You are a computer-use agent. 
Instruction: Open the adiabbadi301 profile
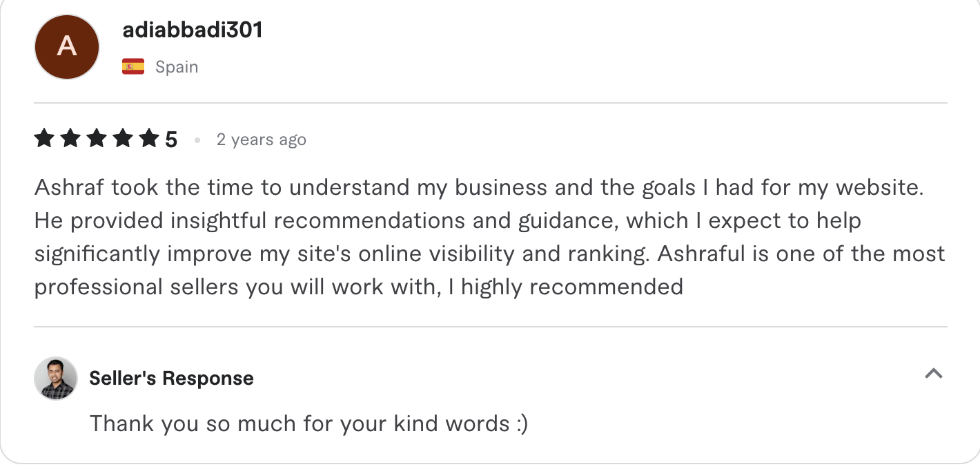click(193, 30)
